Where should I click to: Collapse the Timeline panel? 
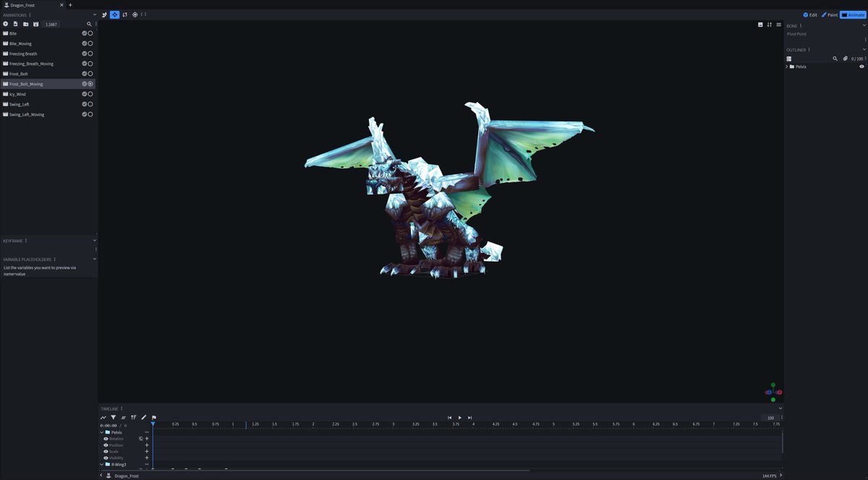click(780, 408)
